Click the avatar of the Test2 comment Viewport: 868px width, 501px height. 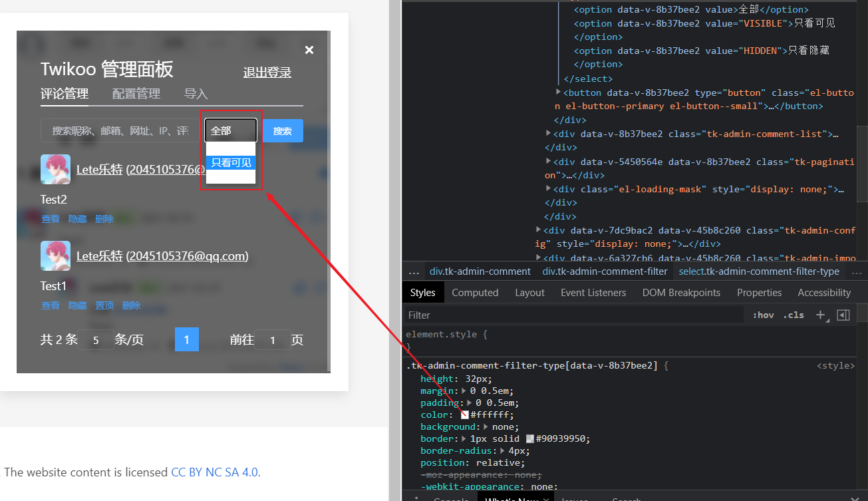[x=55, y=169]
